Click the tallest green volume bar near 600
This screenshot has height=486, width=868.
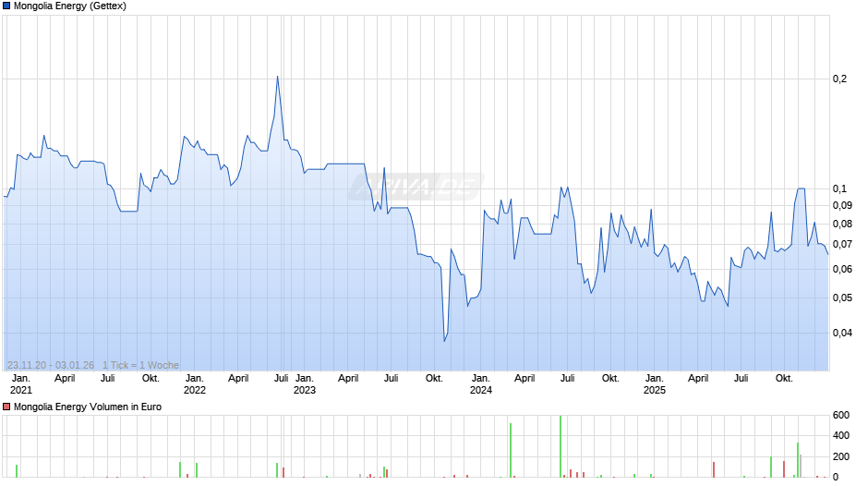coord(561,446)
